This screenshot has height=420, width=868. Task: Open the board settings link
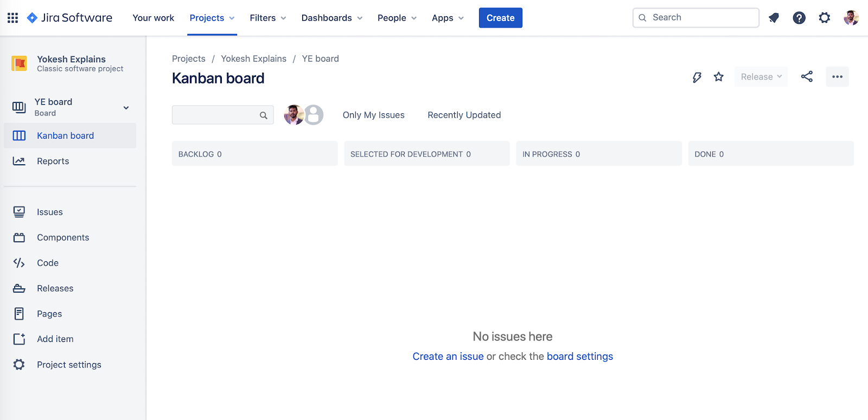pyautogui.click(x=580, y=357)
